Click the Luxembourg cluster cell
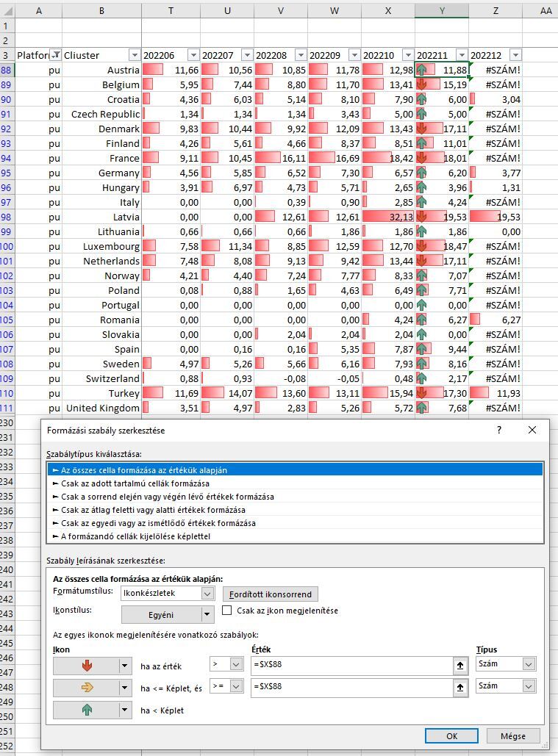The image size is (558, 756). tap(101, 246)
